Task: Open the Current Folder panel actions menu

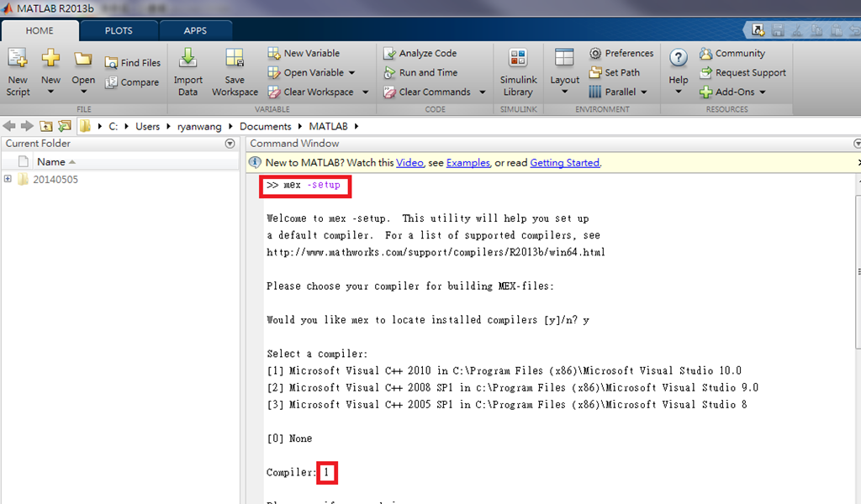Action: pyautogui.click(x=230, y=144)
